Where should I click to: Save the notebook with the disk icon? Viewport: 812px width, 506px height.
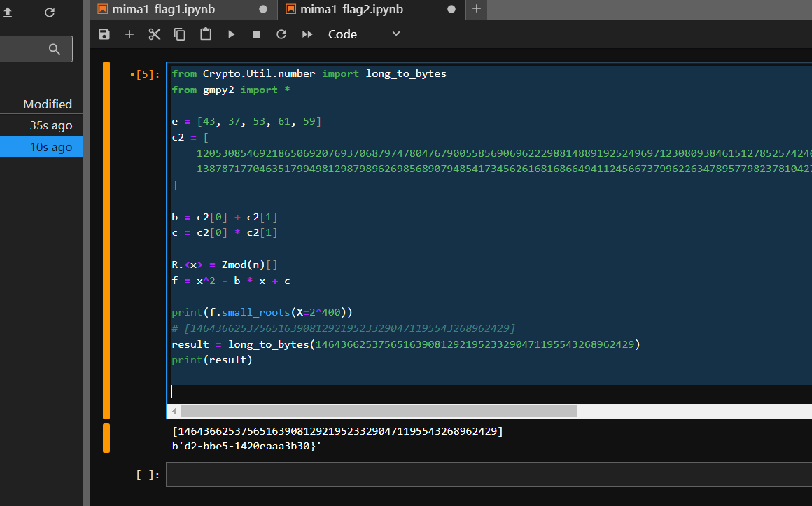coord(104,34)
